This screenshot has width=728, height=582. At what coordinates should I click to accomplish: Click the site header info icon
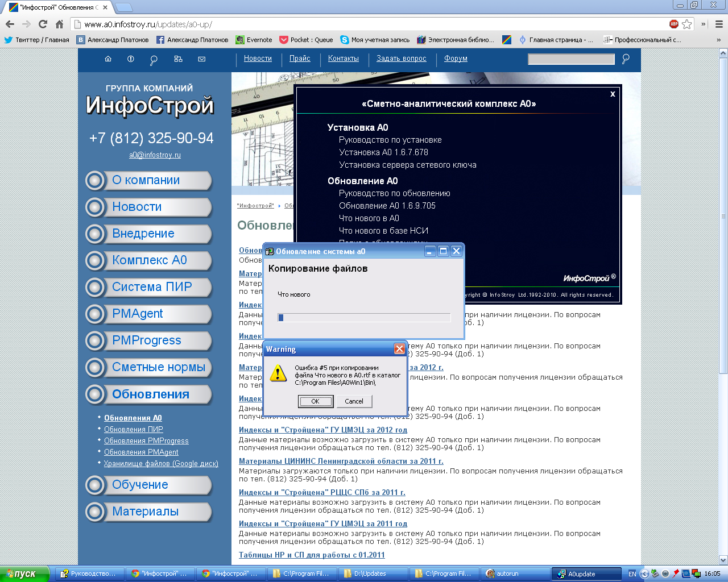tap(131, 59)
